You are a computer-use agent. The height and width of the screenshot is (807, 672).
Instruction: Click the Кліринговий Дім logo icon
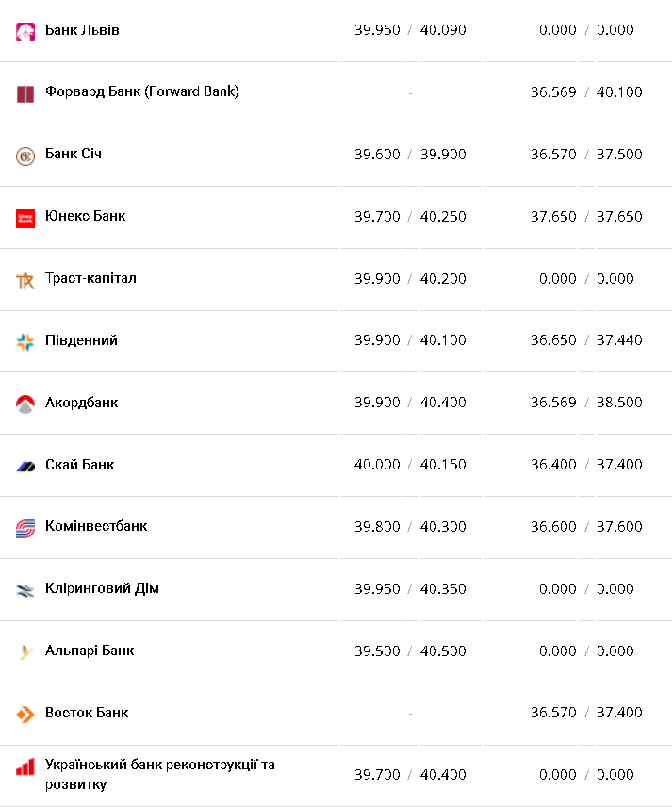point(25,590)
